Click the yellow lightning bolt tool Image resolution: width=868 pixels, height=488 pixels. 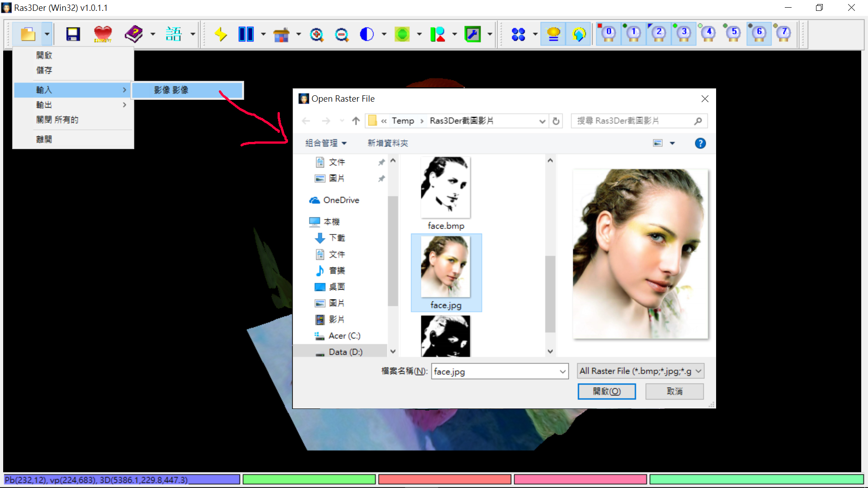[221, 34]
